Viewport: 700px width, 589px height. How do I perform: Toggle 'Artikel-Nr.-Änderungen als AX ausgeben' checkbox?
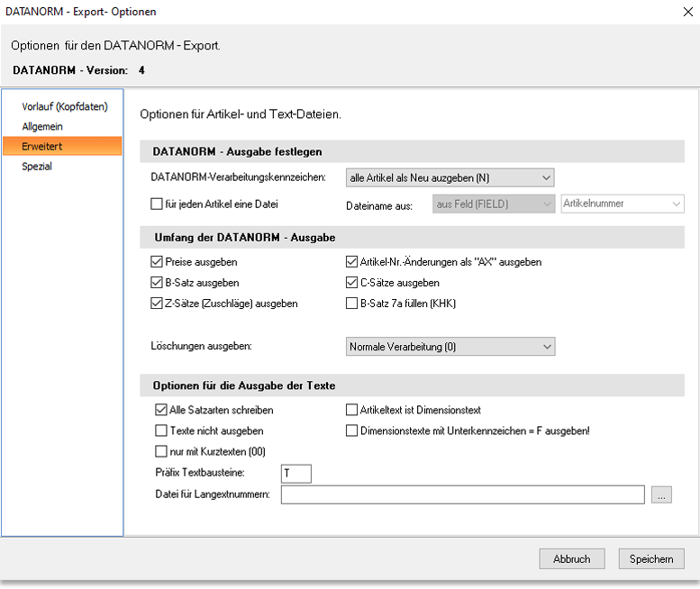pyautogui.click(x=351, y=261)
